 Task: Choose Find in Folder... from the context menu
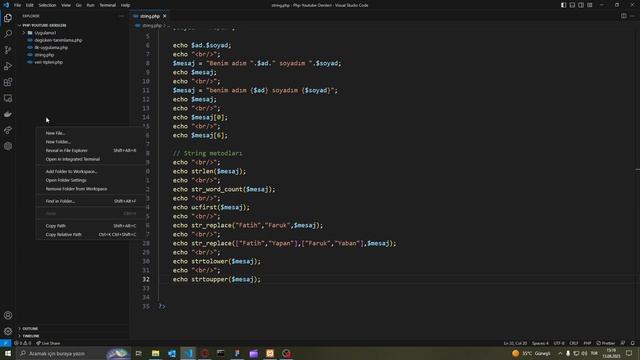[90, 201]
